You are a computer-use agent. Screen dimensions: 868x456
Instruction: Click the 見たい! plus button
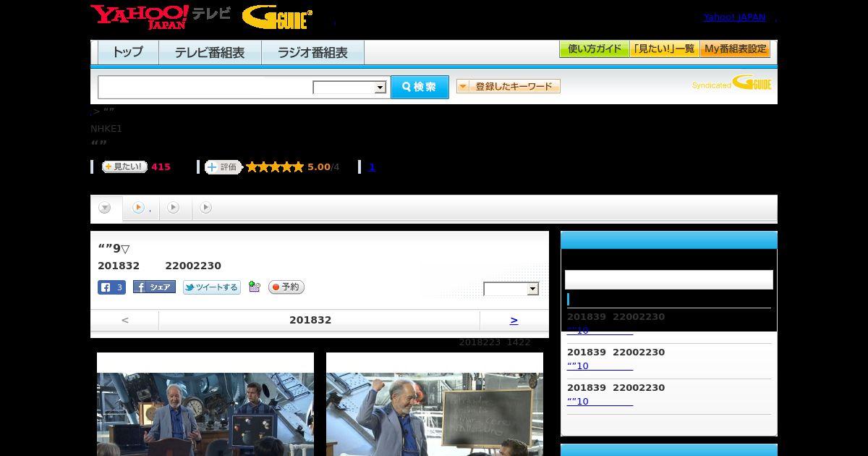tap(124, 166)
